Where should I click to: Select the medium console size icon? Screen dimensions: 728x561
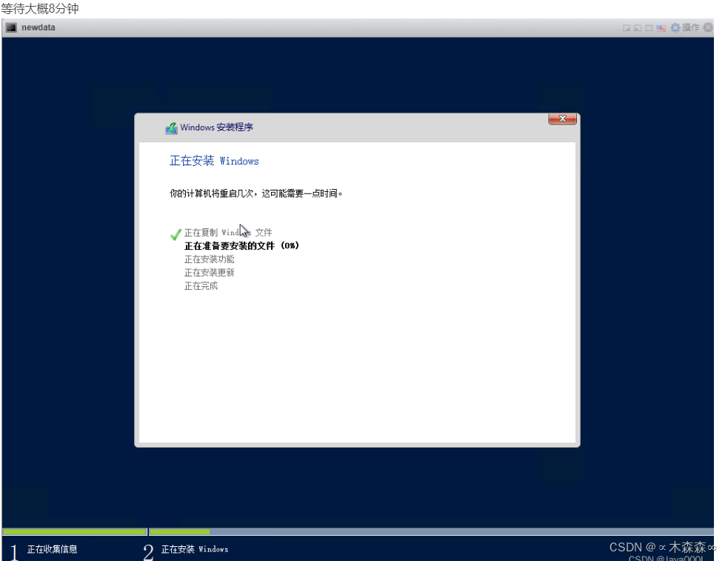pyautogui.click(x=638, y=28)
